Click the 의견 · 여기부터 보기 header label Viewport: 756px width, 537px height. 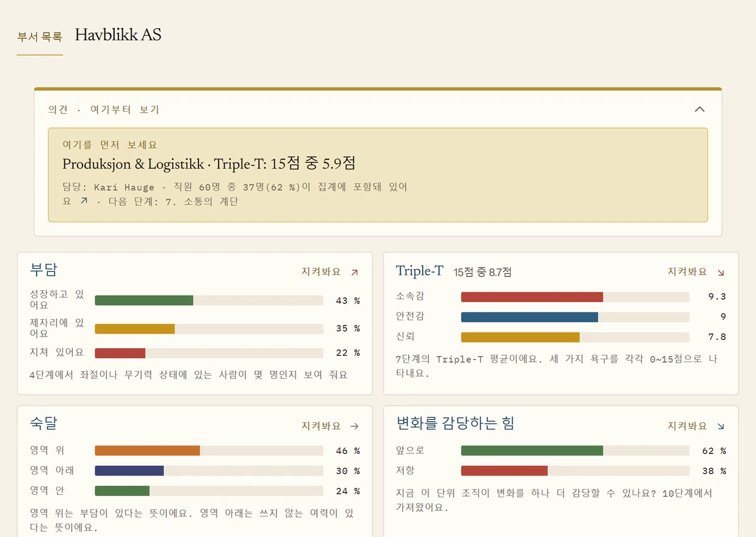coord(103,110)
